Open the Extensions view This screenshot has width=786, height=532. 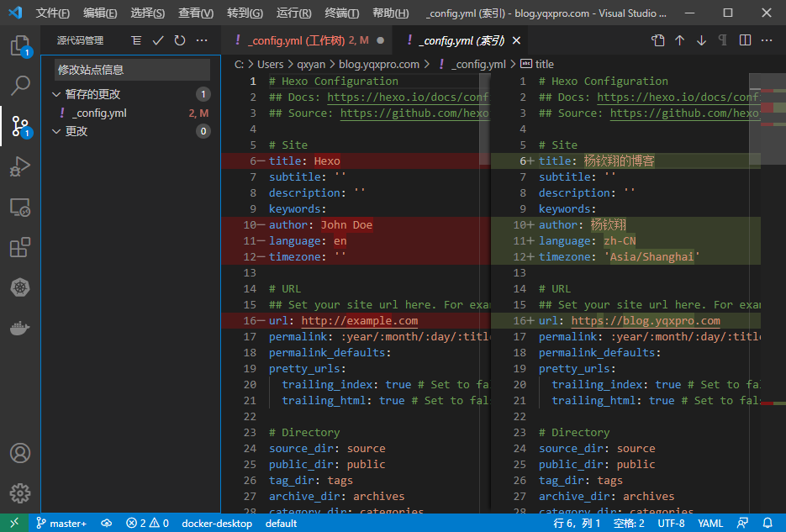point(20,247)
